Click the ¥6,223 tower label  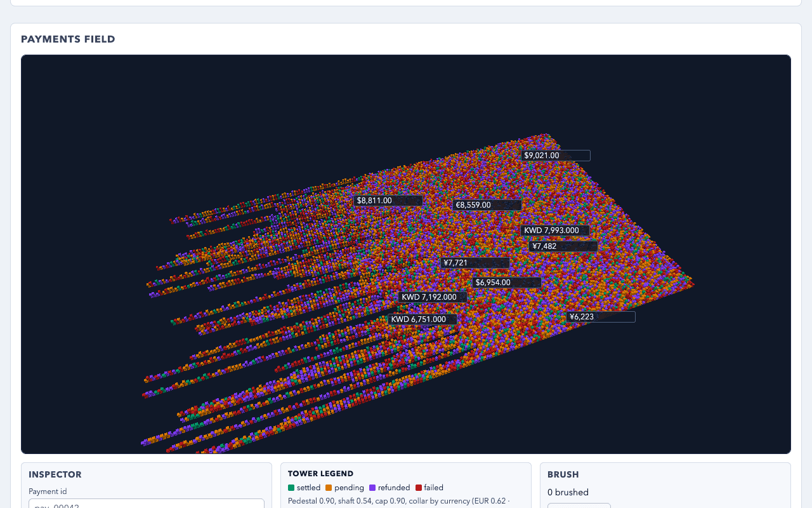[601, 317]
